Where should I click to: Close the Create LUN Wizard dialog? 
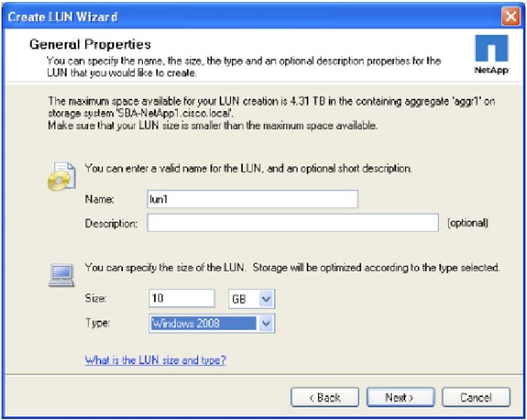tap(511, 16)
